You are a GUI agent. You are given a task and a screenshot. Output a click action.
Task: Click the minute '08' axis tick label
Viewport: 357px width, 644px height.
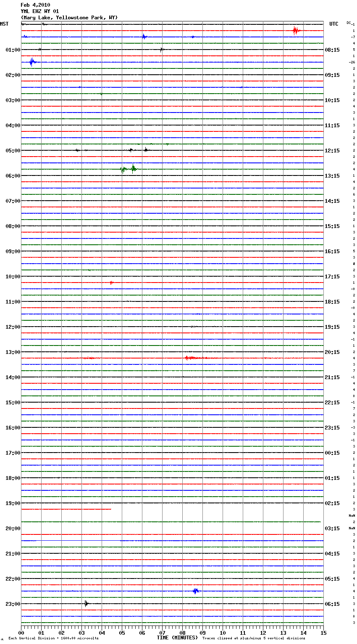[182, 633]
